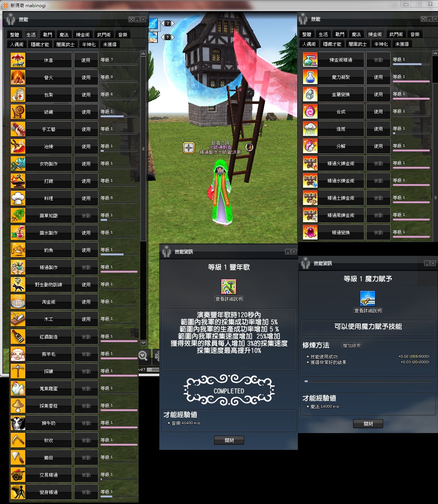The height and width of the screenshot is (504, 438).
Task: Click the 釣魚 skill experience bar
Action: 119,254
